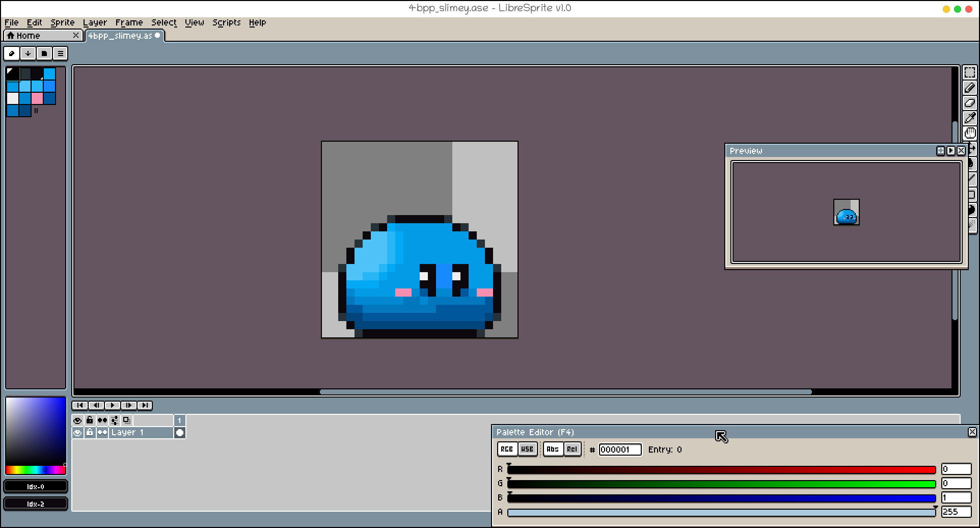Select Layer 1 in the timeline
The width and height of the screenshot is (980, 528).
click(x=141, y=433)
